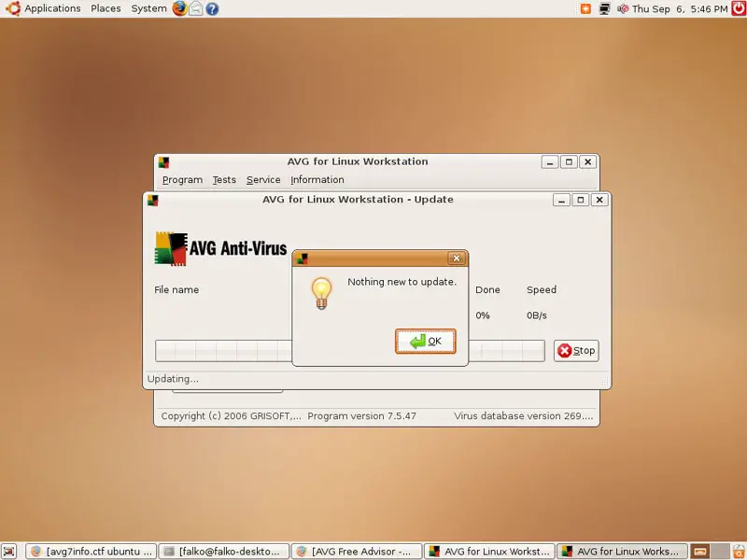
Task: Close the AVG Update window
Action: click(x=599, y=200)
